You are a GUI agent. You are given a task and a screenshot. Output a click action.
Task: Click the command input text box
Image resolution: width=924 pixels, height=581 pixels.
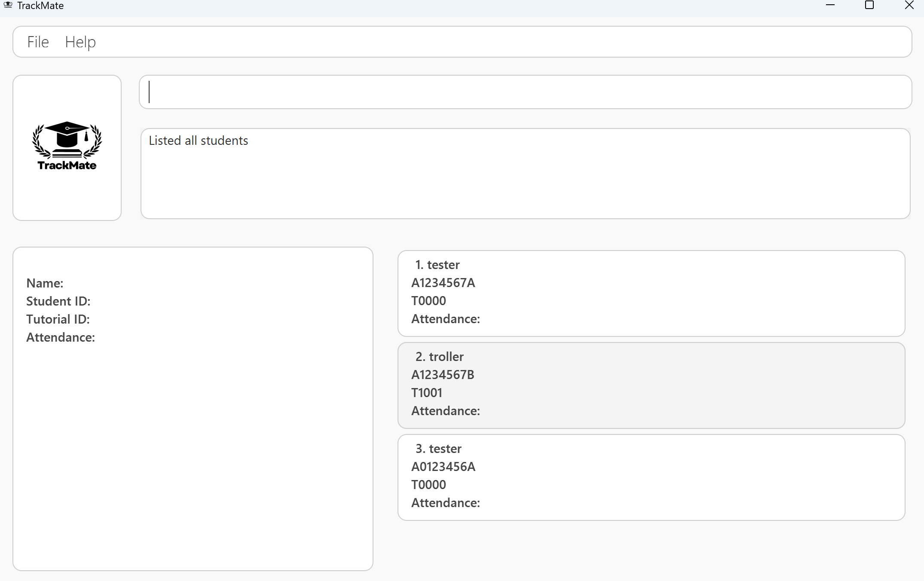(525, 92)
